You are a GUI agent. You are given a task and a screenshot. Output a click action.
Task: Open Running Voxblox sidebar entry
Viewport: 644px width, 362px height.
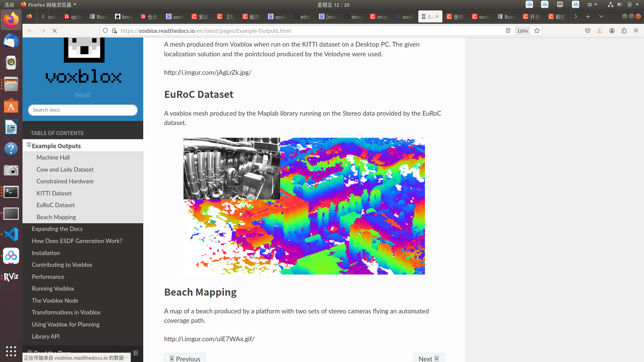point(53,288)
